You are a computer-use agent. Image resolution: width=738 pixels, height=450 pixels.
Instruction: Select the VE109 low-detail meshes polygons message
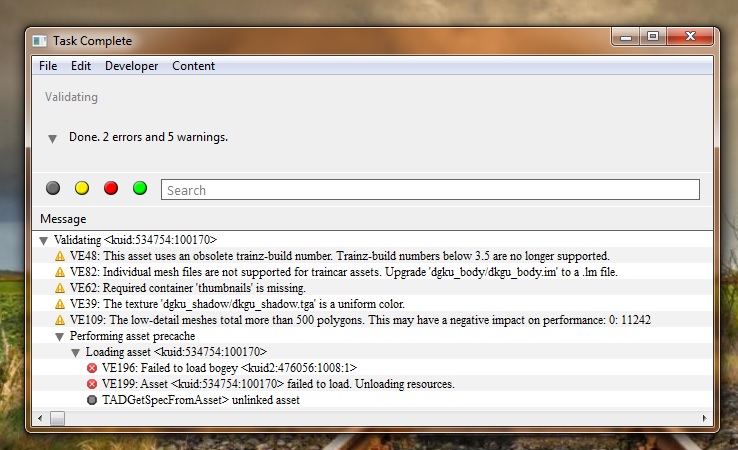(360, 320)
